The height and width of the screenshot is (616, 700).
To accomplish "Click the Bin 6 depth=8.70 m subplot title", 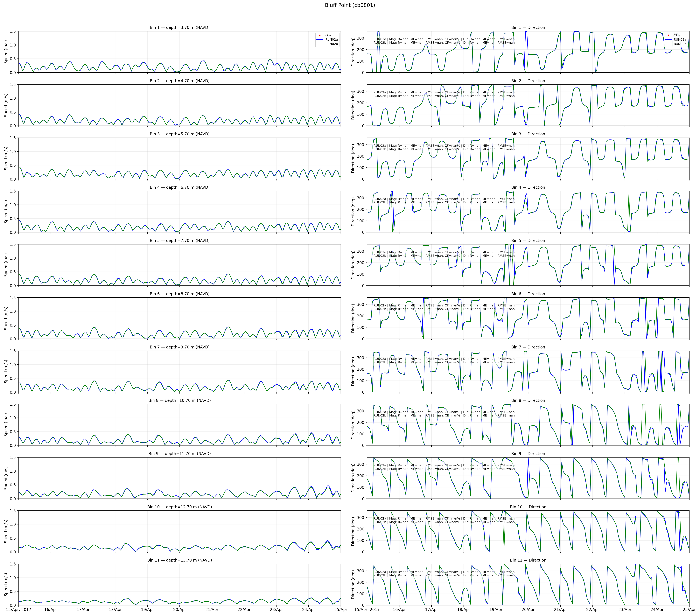I will click(179, 294).
